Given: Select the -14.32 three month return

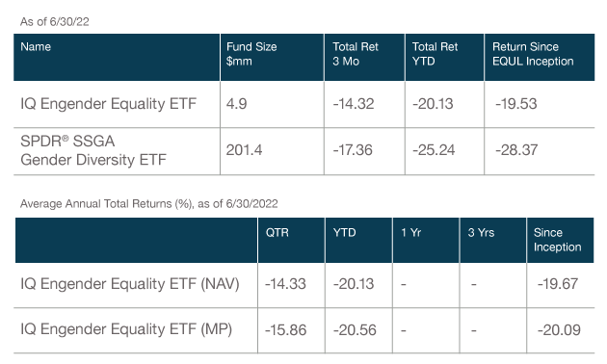Looking at the screenshot, I should (x=354, y=104).
